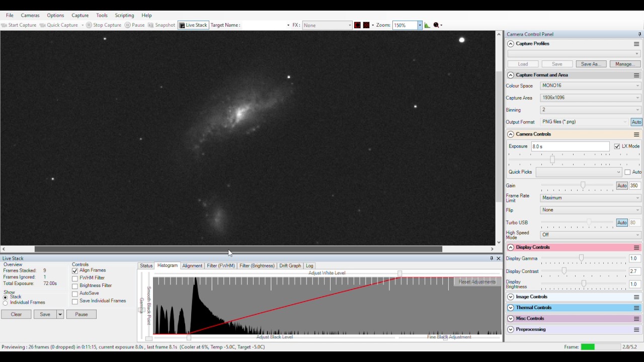The width and height of the screenshot is (644, 362).
Task: Expand the Preprocessing section
Action: [511, 330]
